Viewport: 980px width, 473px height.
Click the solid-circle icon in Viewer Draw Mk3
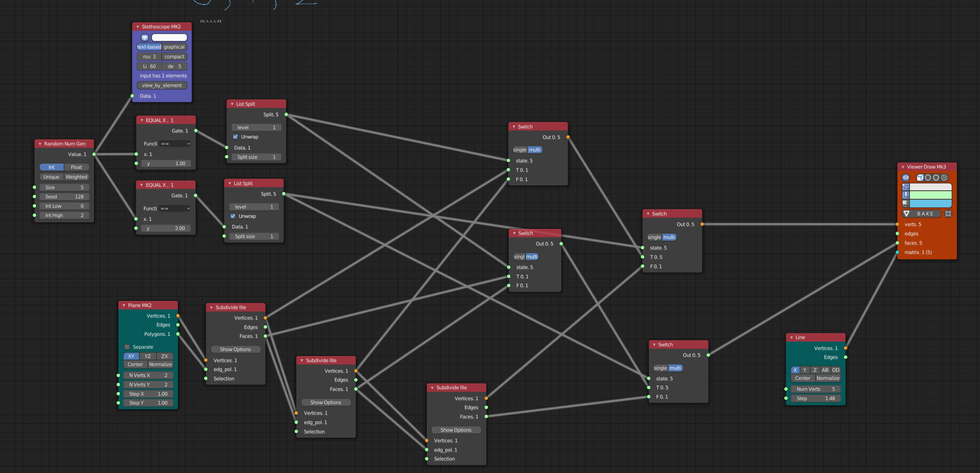tap(936, 178)
